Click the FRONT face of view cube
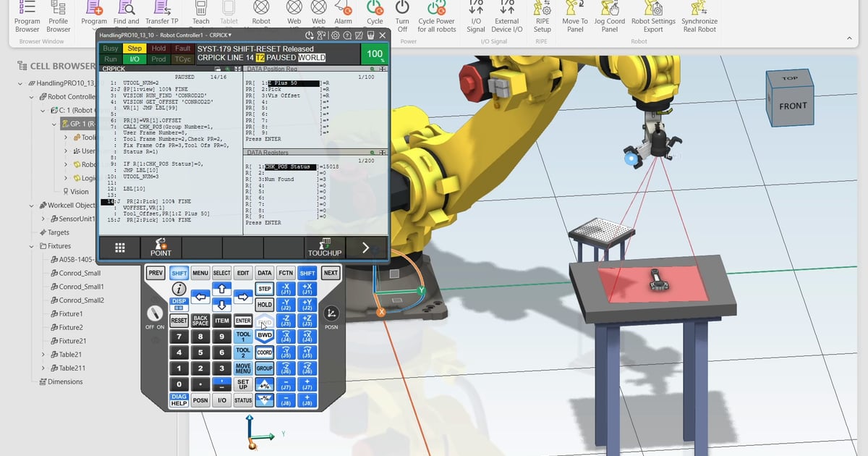The height and width of the screenshot is (456, 868). 793,106
